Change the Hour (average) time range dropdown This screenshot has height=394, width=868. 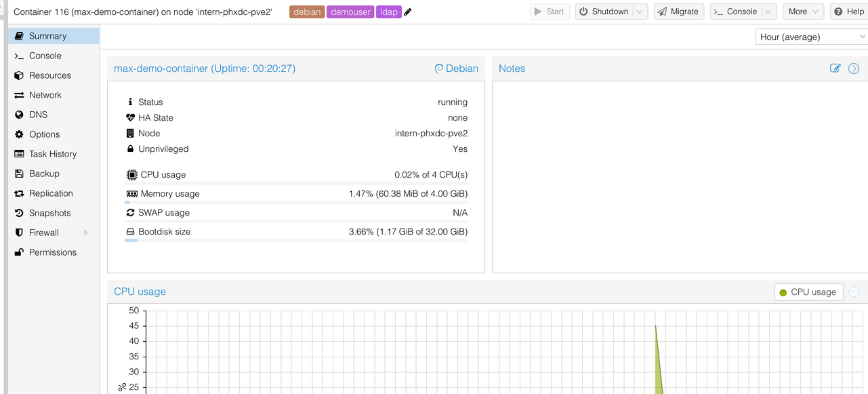(810, 36)
